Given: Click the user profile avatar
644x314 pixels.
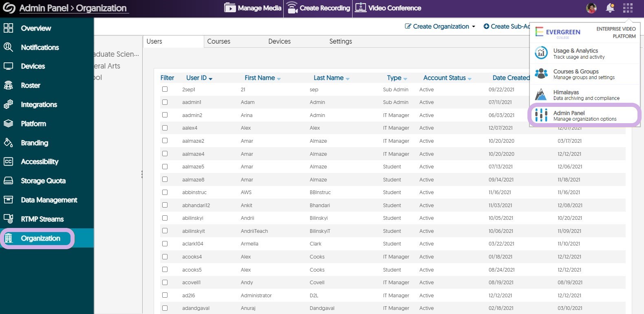Looking at the screenshot, I should (x=591, y=8).
